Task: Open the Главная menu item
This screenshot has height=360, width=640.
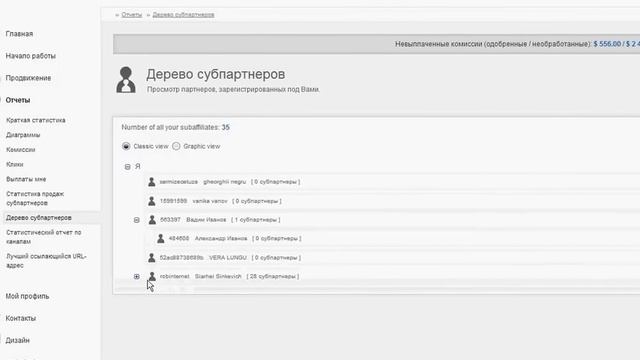Action: click(19, 34)
